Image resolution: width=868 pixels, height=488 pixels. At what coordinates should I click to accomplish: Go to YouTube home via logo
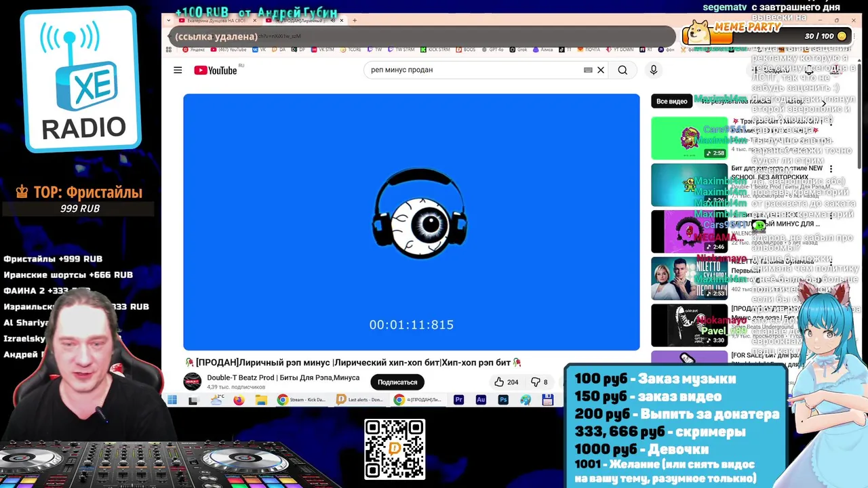[216, 70]
